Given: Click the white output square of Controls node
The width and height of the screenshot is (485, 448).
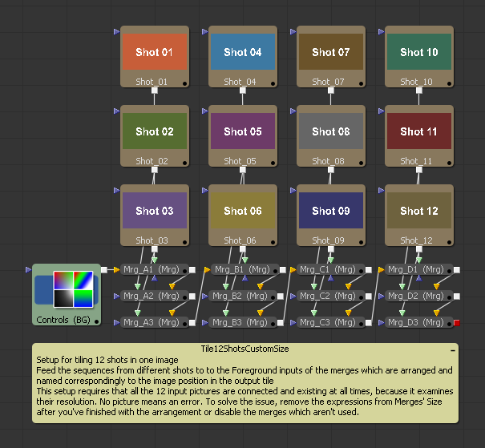Looking at the screenshot, I should pyautogui.click(x=104, y=270).
